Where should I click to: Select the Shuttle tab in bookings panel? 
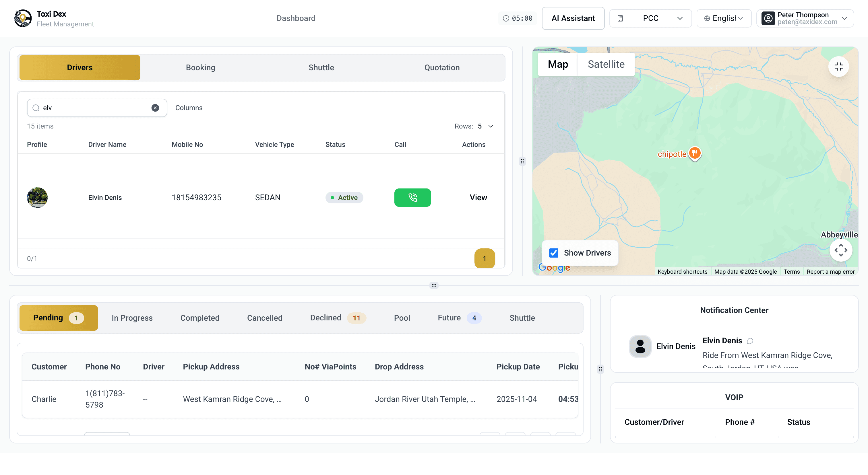coord(522,318)
